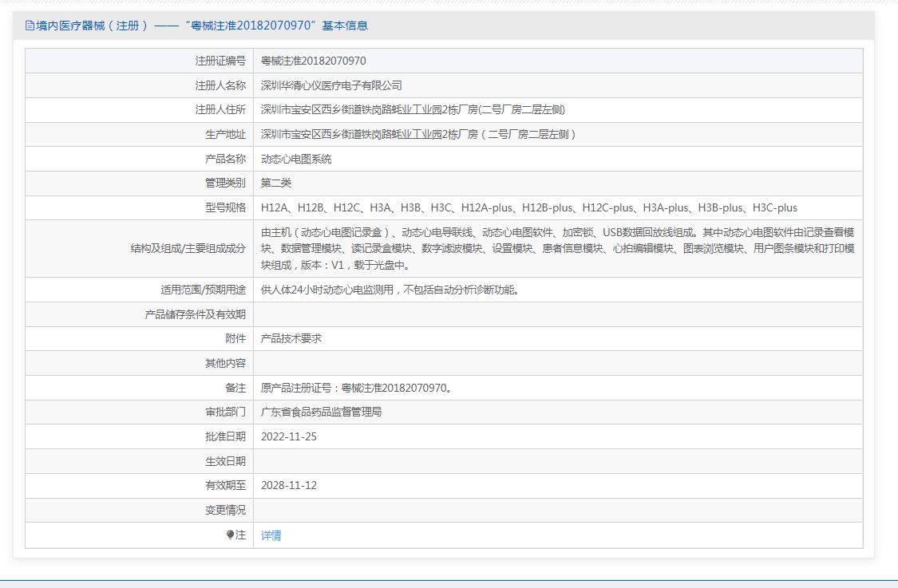
Task: Click the 批准日期 label
Action: point(226,436)
